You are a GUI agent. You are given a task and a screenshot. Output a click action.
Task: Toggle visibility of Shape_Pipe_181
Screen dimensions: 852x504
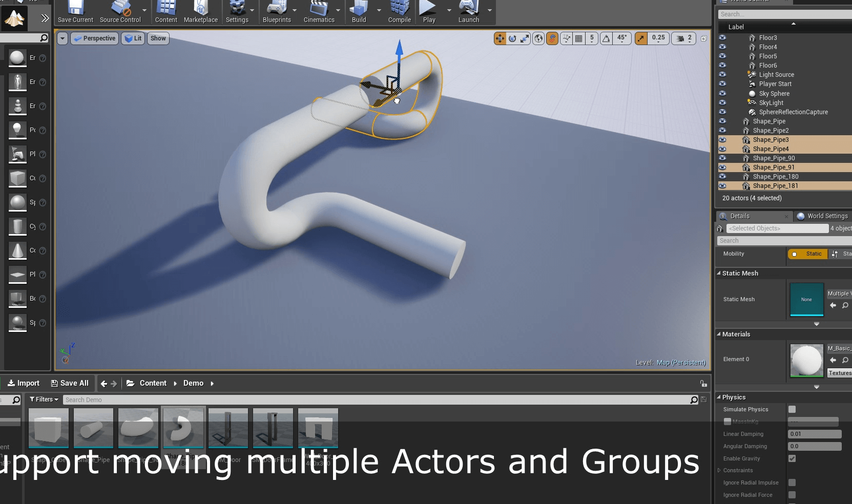click(x=722, y=186)
